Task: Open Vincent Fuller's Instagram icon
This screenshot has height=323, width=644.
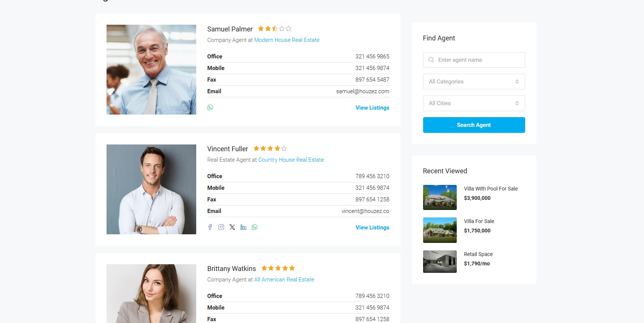Action: pyautogui.click(x=221, y=227)
